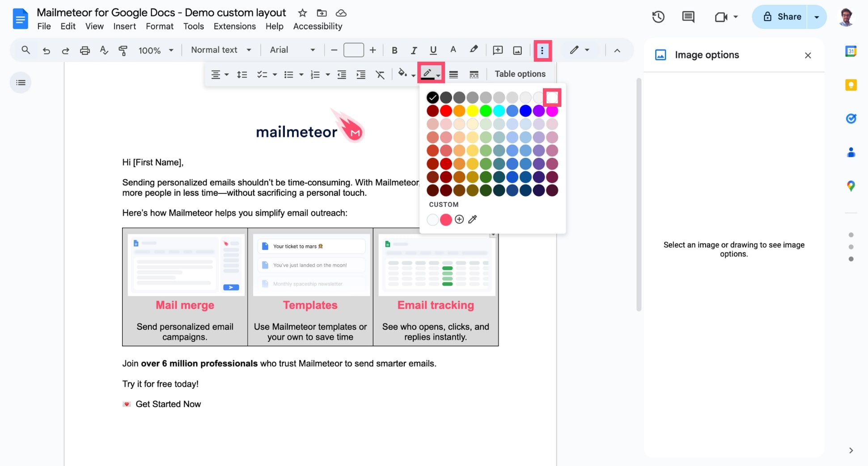Pick the pink custom color swatch
Screen dimensions: 868x466
click(x=446, y=219)
